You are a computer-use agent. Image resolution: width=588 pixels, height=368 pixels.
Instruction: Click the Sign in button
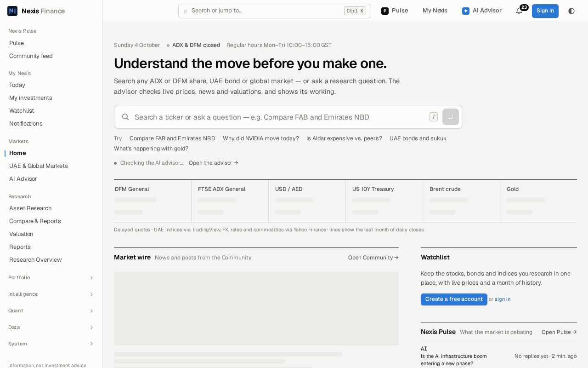tap(545, 11)
